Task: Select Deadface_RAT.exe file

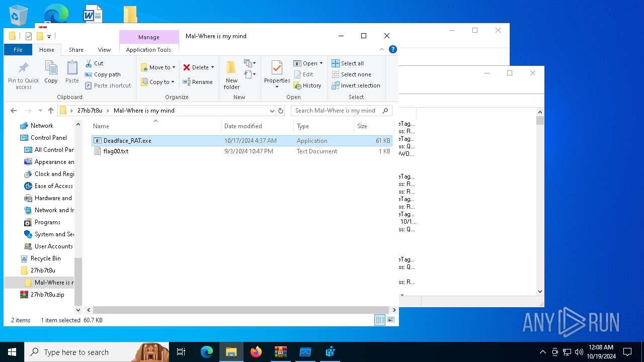Action: pos(242,141)
